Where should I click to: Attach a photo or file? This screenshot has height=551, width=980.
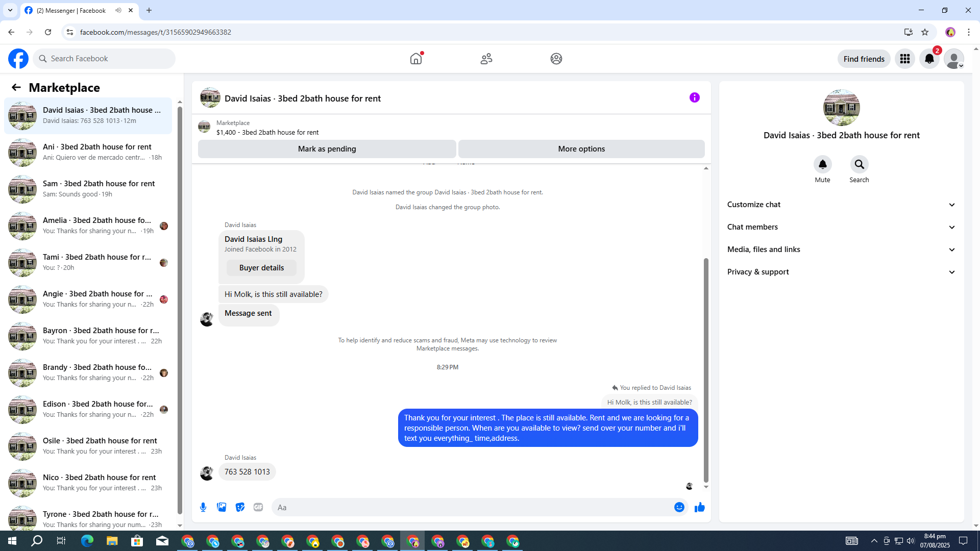[x=222, y=507]
